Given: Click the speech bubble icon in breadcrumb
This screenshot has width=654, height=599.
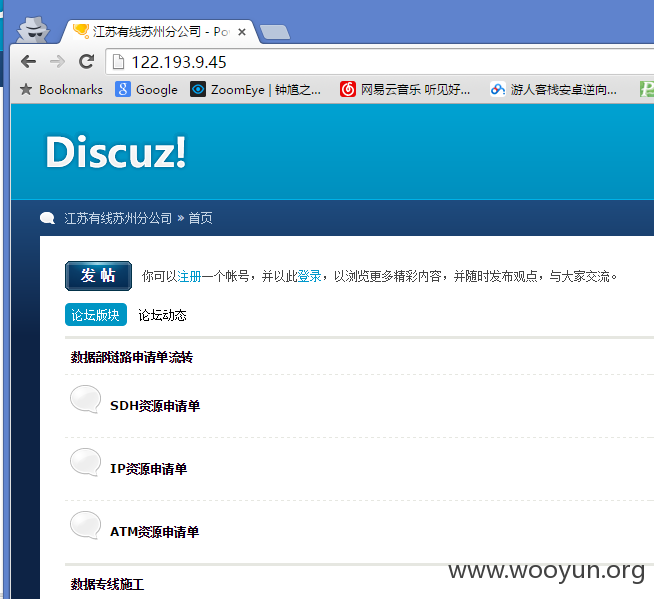Looking at the screenshot, I should (x=48, y=218).
